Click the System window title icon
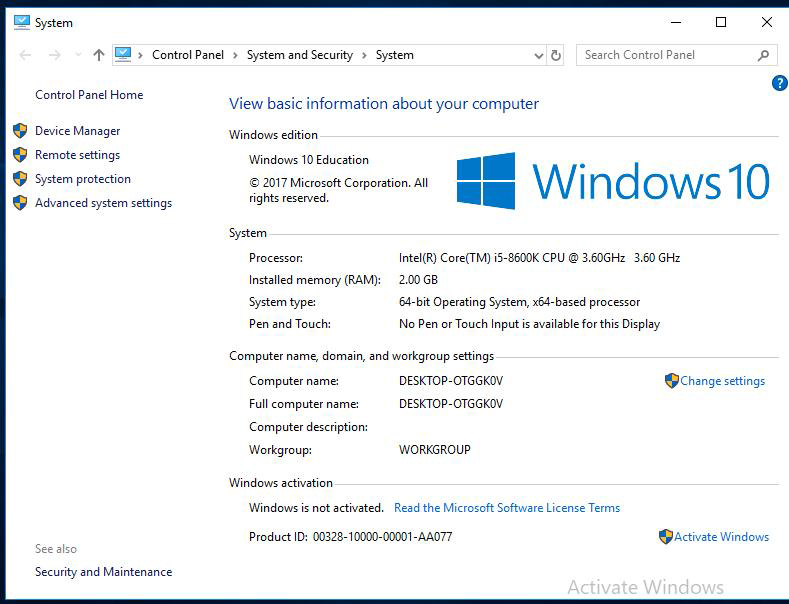This screenshot has height=604, width=789. [22, 23]
